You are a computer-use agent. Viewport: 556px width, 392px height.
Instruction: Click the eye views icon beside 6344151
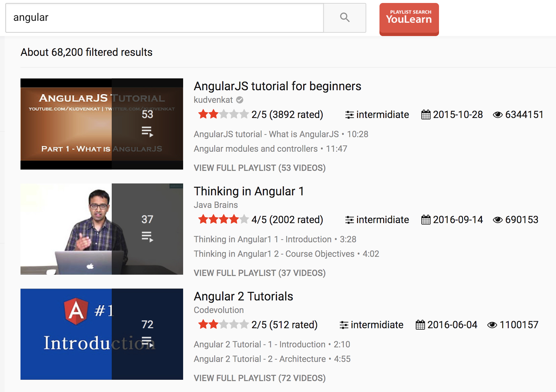[x=497, y=115]
